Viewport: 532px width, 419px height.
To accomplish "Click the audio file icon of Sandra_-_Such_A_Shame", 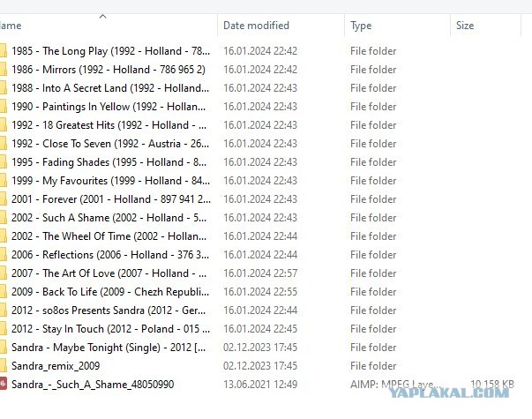I will click(3, 384).
